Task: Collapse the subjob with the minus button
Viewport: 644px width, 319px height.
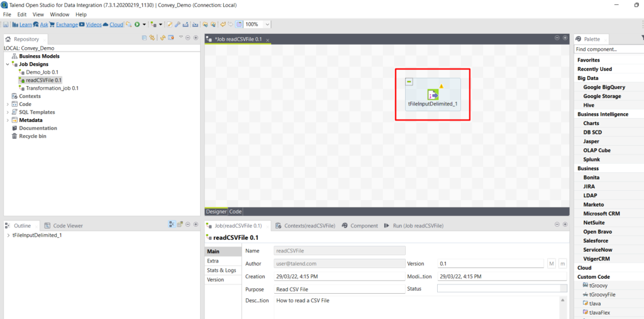Action: click(409, 82)
